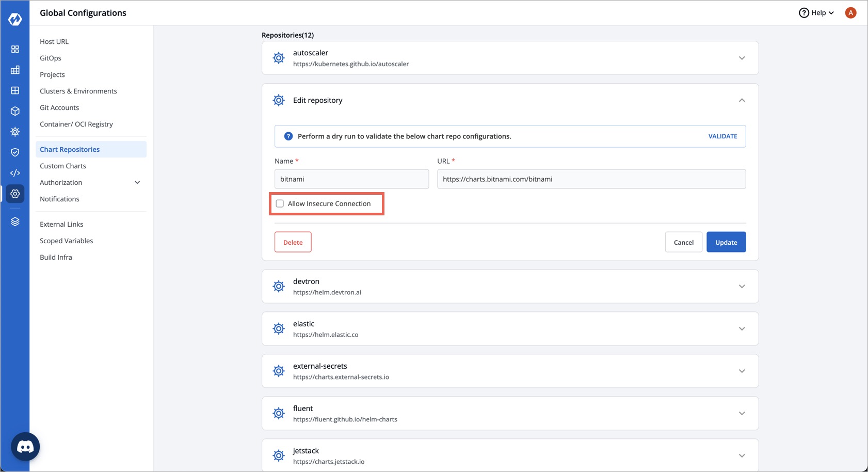Go to Clusters & Environments
This screenshot has width=868, height=472.
[x=78, y=91]
